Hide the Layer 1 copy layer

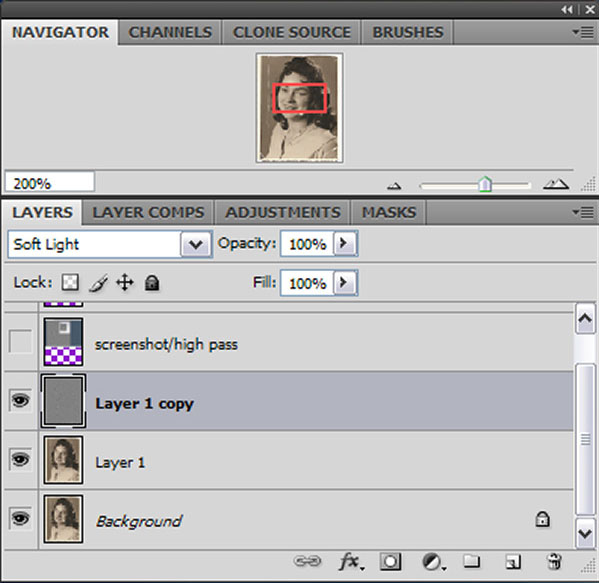tap(20, 400)
